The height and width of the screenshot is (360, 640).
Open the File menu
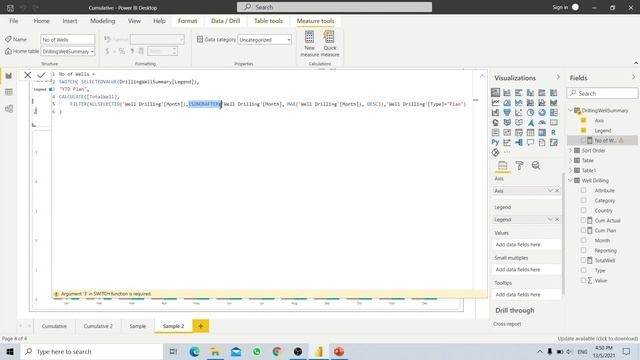[x=13, y=21]
